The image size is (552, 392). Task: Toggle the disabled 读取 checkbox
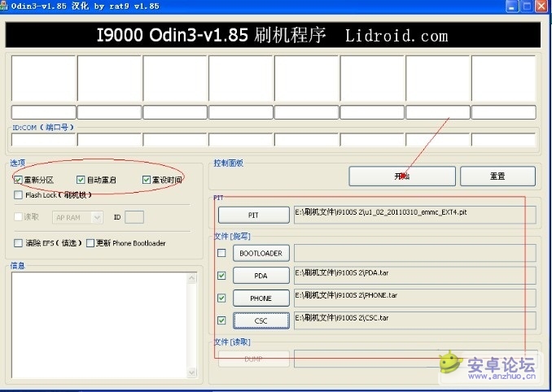pos(18,216)
